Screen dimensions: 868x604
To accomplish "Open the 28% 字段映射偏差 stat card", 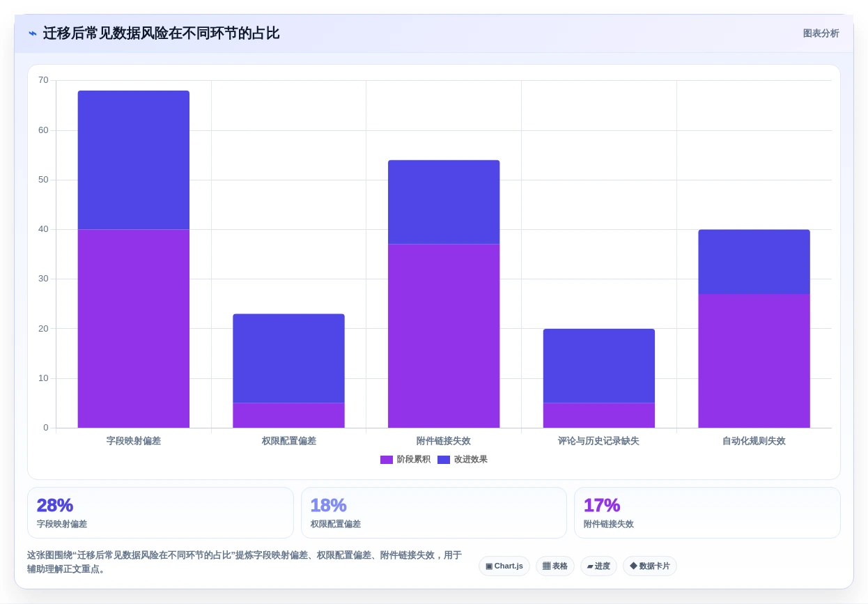I will 160,513.
